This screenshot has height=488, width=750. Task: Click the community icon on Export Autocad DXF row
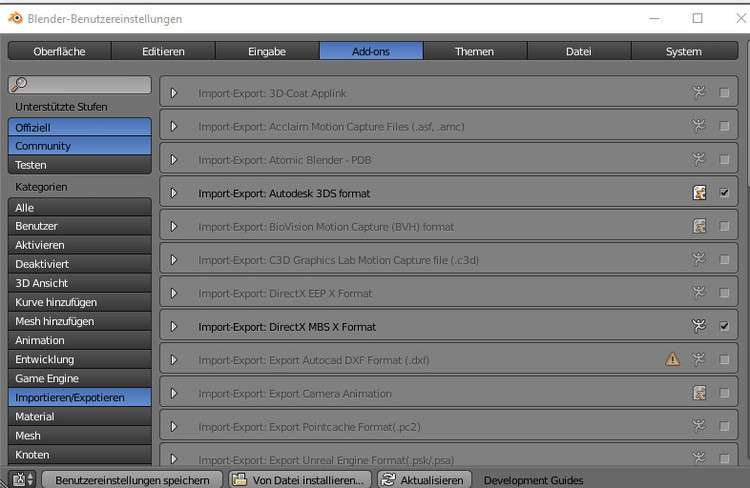(699, 359)
